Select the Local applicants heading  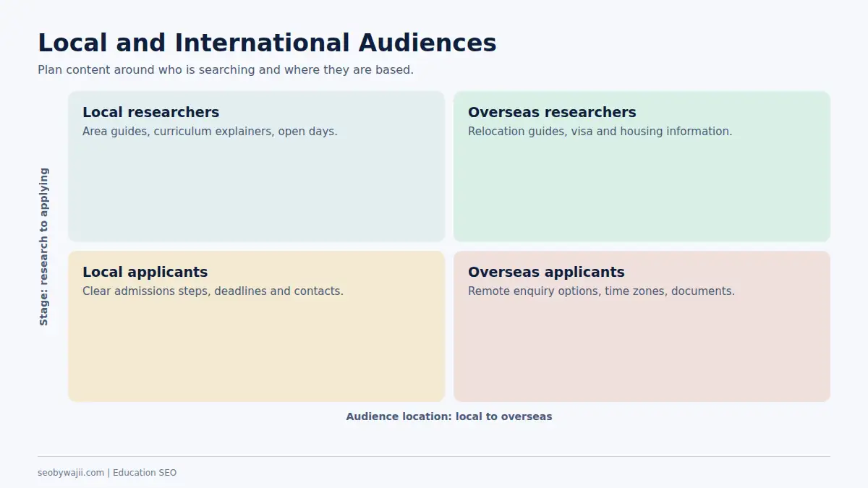click(x=145, y=272)
